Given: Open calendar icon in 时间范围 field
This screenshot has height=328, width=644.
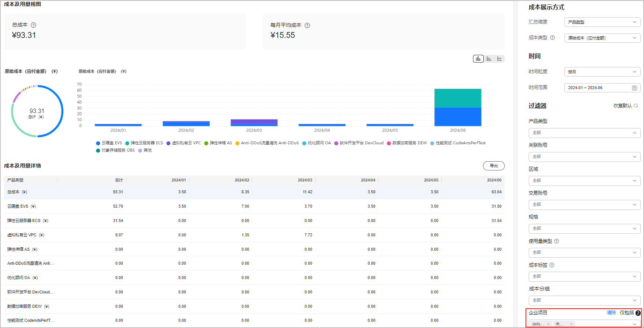Looking at the screenshot, I should tap(634, 88).
